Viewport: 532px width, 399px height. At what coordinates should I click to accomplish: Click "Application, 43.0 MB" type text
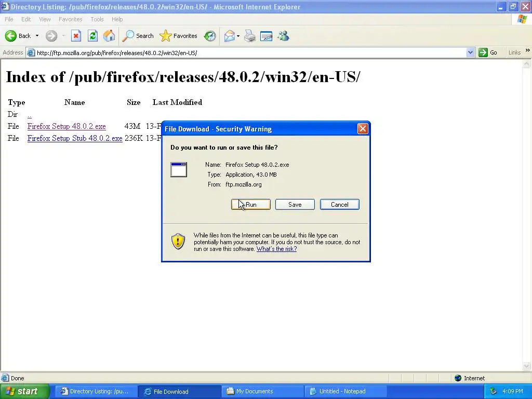point(251,175)
